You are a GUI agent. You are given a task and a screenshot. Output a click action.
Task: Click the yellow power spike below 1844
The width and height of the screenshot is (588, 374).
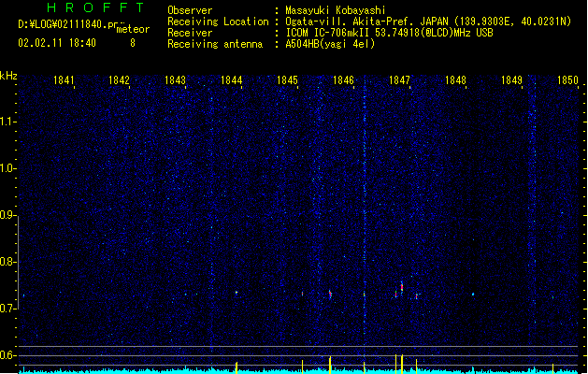tap(237, 367)
